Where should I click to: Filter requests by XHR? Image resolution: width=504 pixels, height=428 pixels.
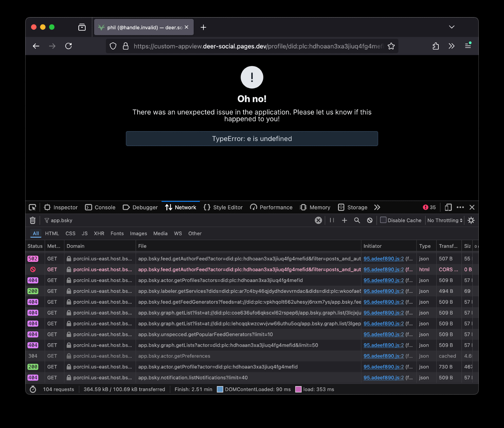(x=99, y=234)
